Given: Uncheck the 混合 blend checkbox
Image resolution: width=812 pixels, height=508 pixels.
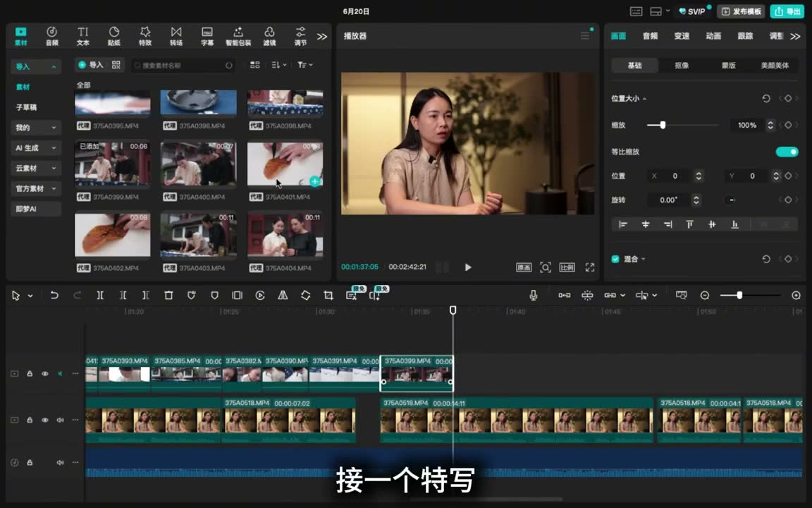Looking at the screenshot, I should (x=615, y=259).
